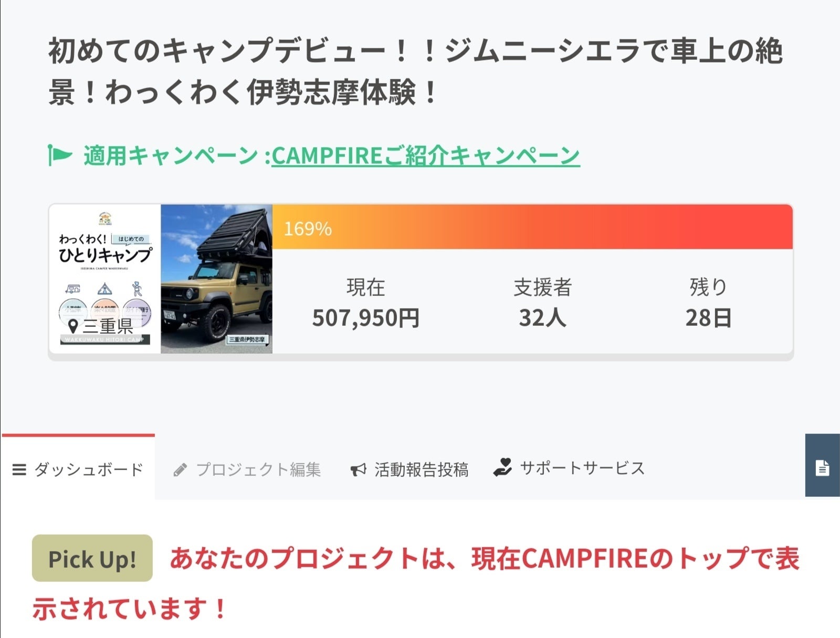Click the heart-in-hand support service icon

pos(502,467)
